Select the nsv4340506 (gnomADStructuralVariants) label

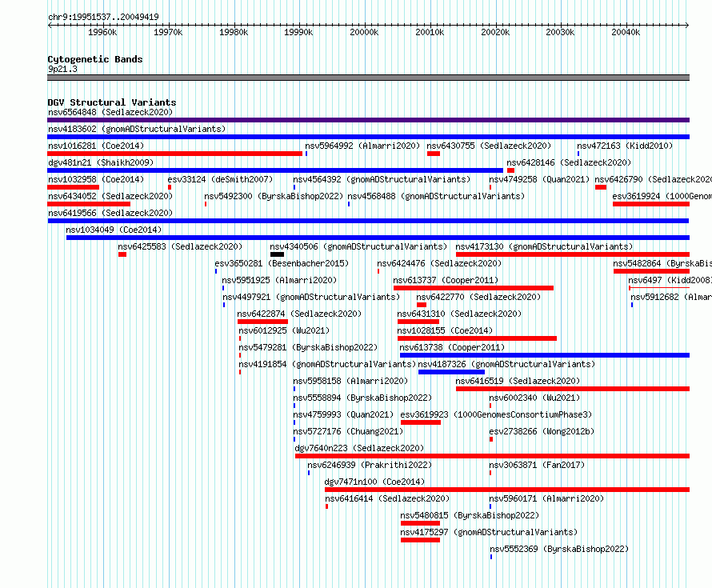point(358,246)
